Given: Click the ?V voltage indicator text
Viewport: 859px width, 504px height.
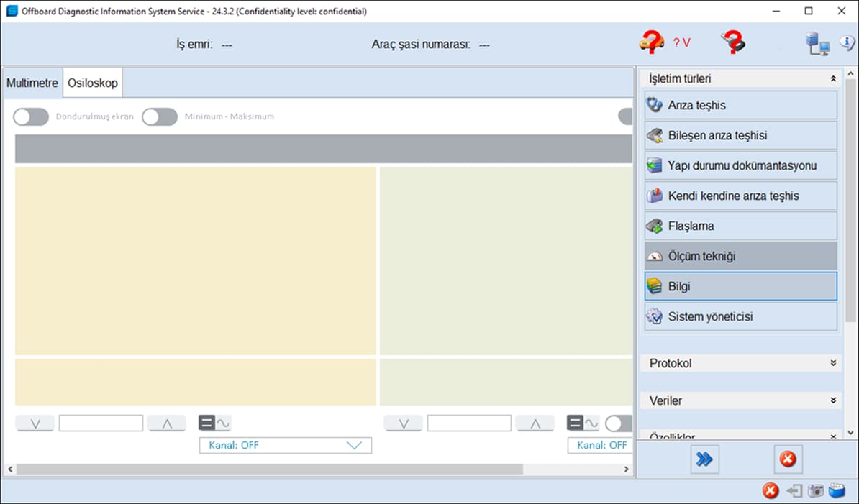Looking at the screenshot, I should tap(681, 42).
